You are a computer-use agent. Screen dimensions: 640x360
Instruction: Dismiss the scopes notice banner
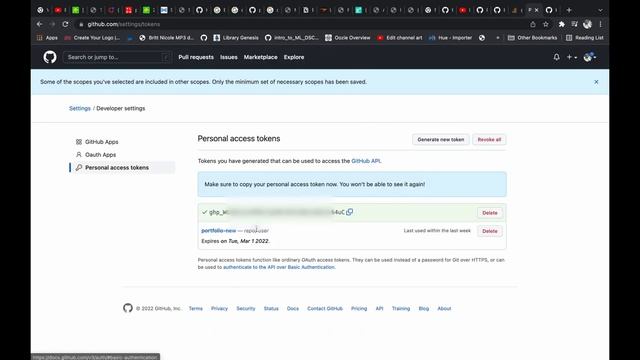[x=596, y=82]
